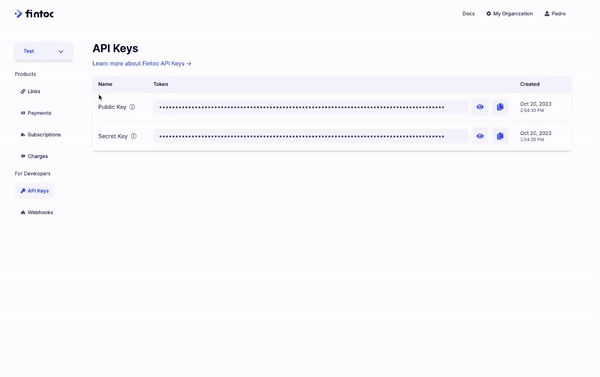
Task: Click the Created column header
Action: [530, 84]
